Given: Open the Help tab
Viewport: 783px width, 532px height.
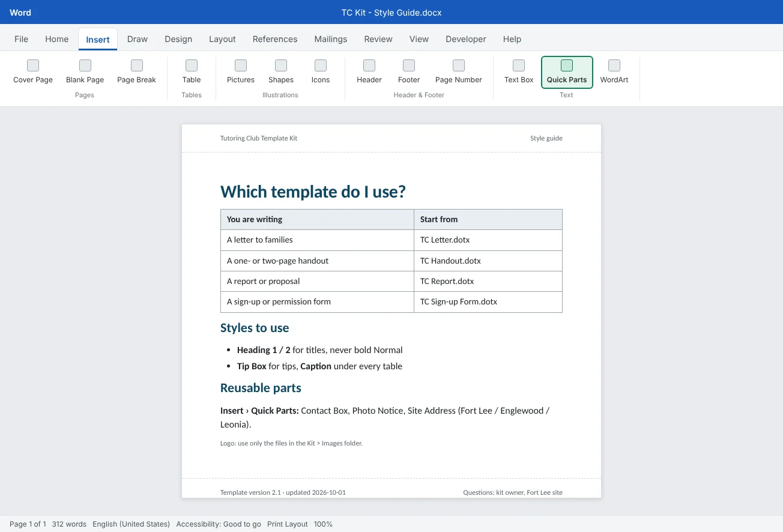Looking at the screenshot, I should (512, 39).
